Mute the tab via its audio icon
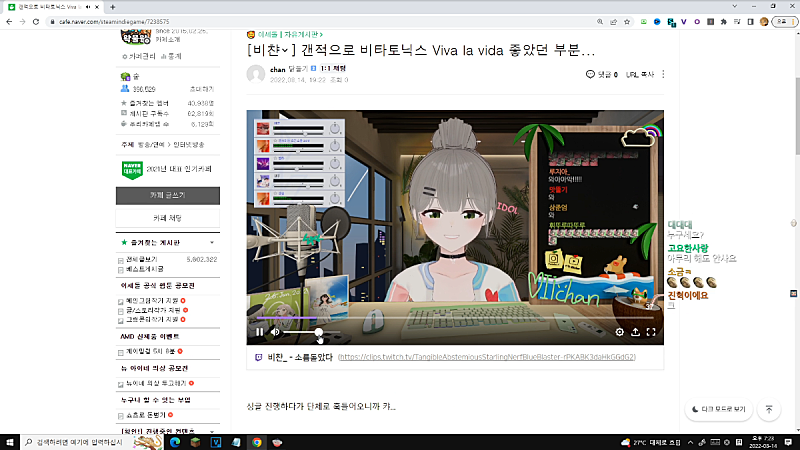The height and width of the screenshot is (450, 800). click(x=88, y=7)
